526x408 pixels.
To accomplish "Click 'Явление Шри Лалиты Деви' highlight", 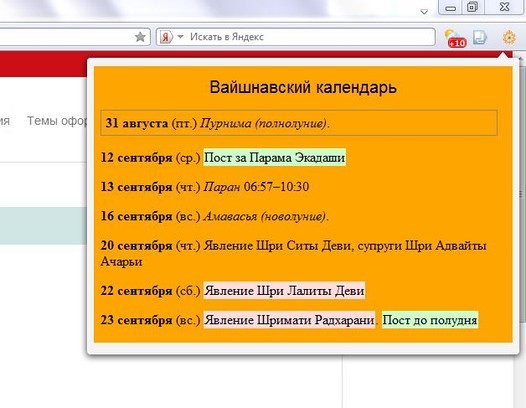I will 284,291.
